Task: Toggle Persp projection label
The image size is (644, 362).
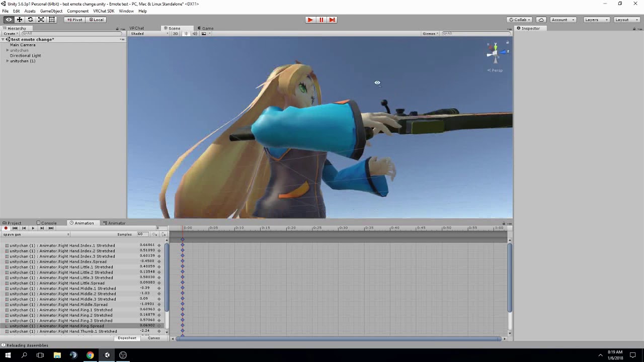Action: click(495, 70)
